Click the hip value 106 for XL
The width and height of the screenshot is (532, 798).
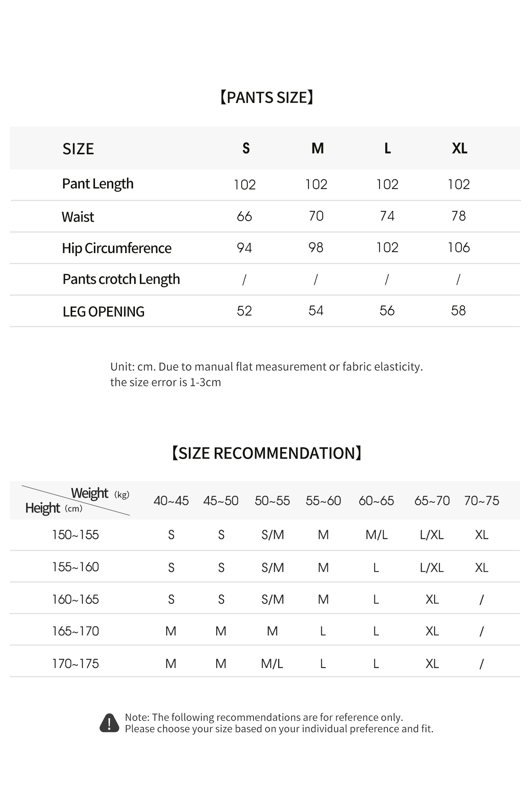click(x=459, y=247)
